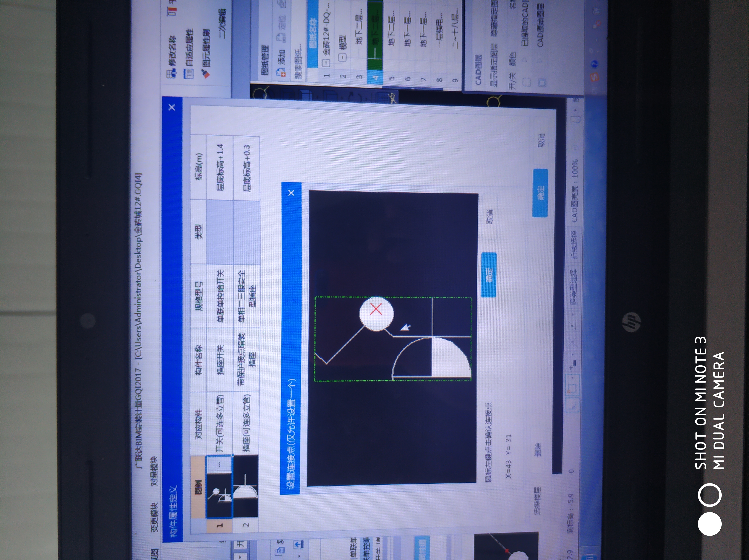
Task: Click the 图例 column header
Action: 198,487
